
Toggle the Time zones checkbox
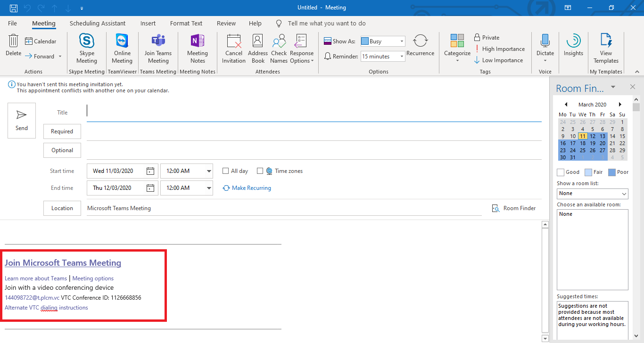[260, 171]
